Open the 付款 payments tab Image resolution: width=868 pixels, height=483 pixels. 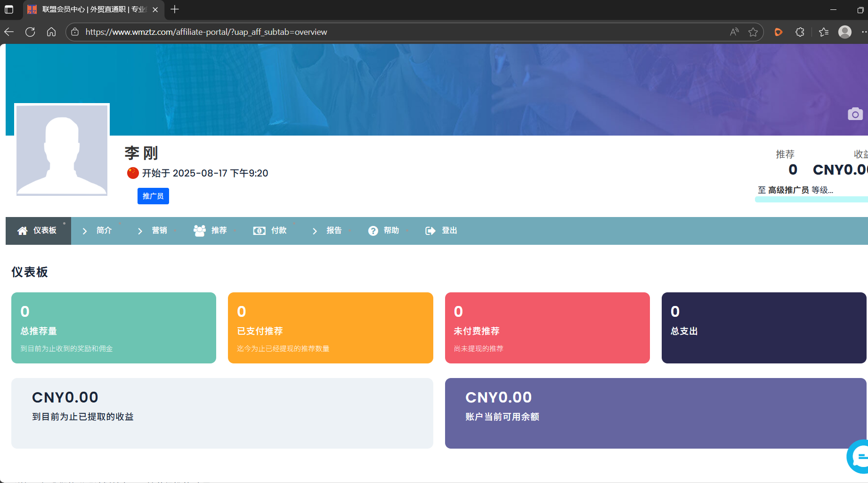point(270,231)
